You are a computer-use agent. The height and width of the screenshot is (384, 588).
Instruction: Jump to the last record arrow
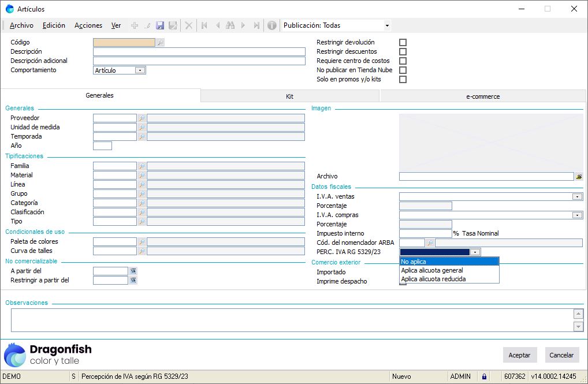[256, 25]
